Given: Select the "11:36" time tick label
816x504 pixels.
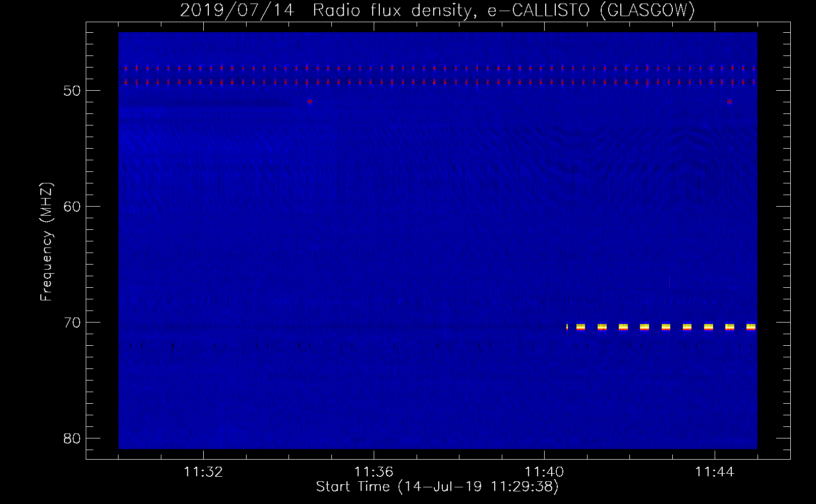Looking at the screenshot, I should coord(374,472).
